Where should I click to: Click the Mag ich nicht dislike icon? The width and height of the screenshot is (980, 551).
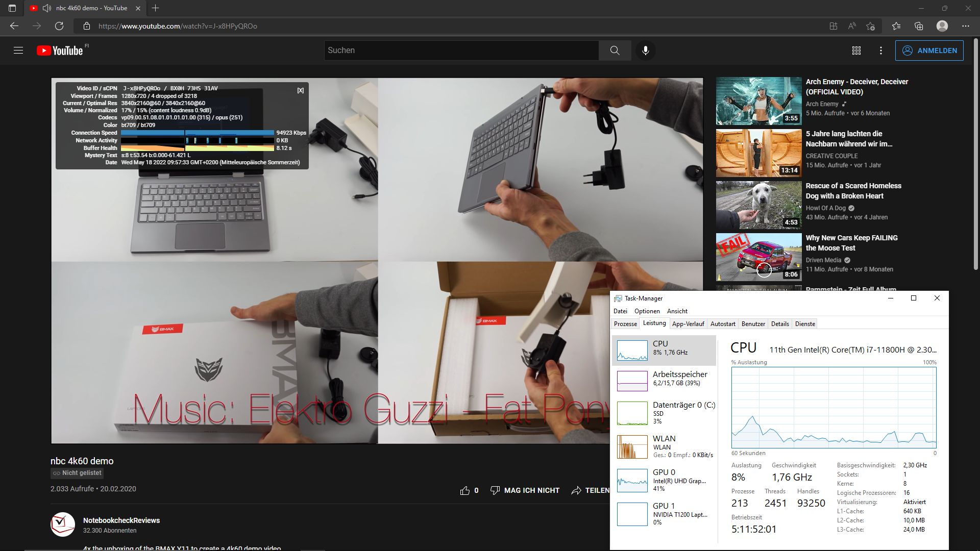(x=495, y=490)
